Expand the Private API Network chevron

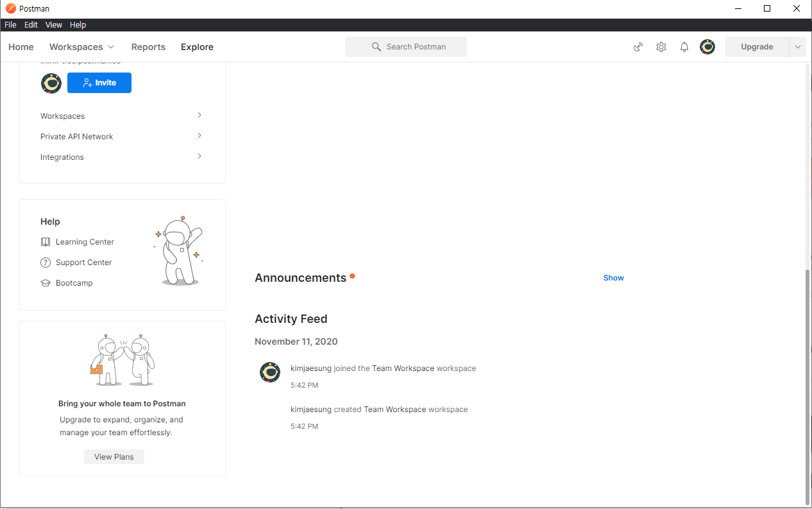[199, 136]
